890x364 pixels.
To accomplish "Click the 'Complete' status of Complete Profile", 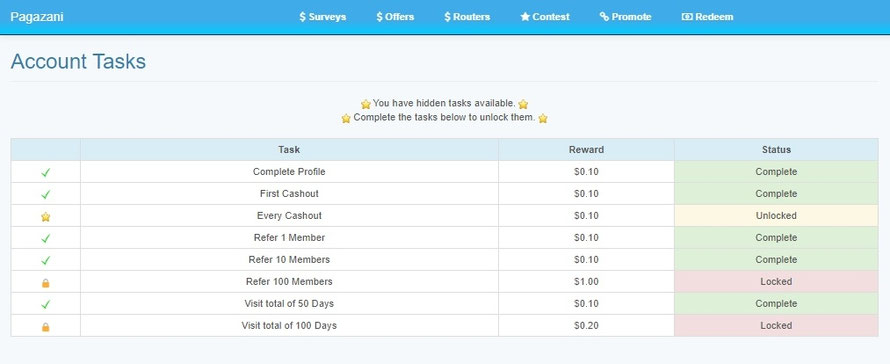I will (x=776, y=171).
